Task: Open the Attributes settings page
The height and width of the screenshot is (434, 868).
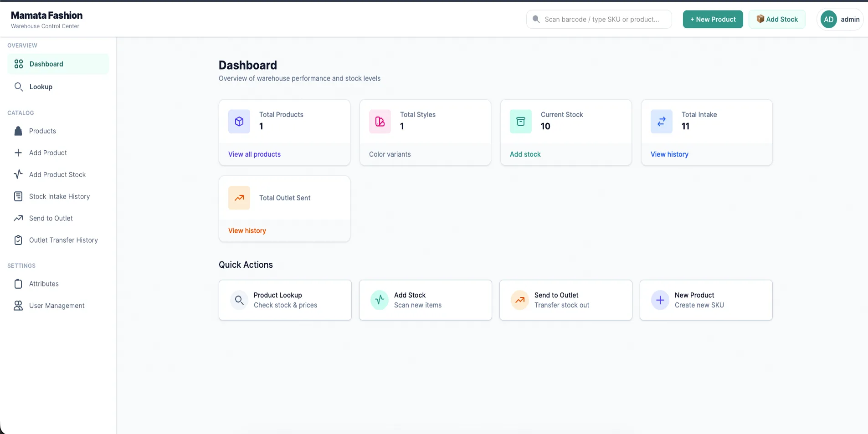Action: pos(44,284)
